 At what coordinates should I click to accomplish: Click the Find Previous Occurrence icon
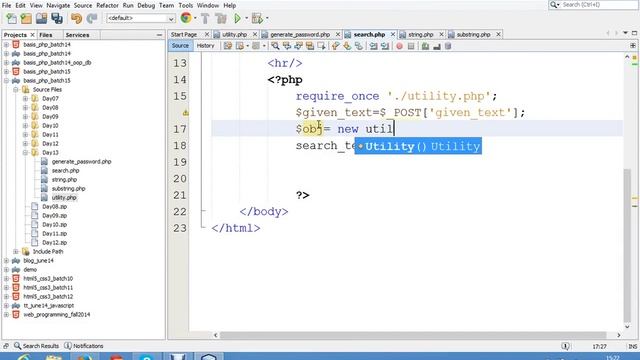click(287, 46)
